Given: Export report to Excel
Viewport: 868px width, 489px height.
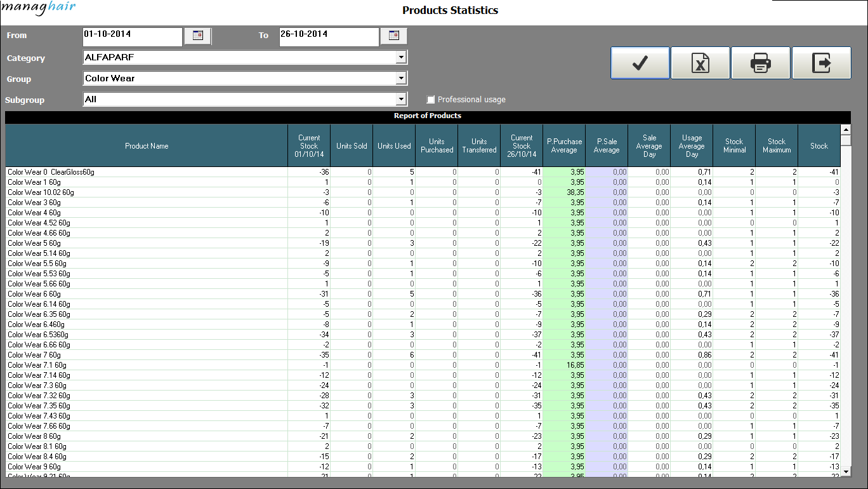Looking at the screenshot, I should [700, 63].
